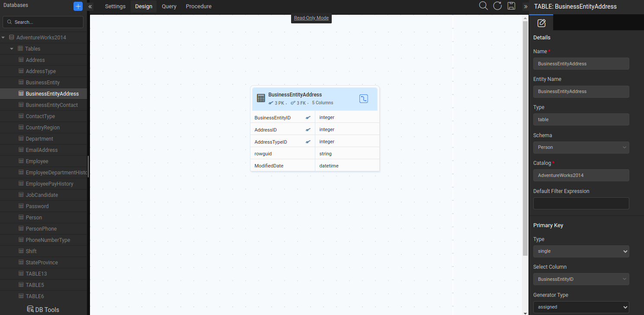Open the Generator Type dropdown showing assigned
This screenshot has width=644, height=315.
tap(581, 307)
